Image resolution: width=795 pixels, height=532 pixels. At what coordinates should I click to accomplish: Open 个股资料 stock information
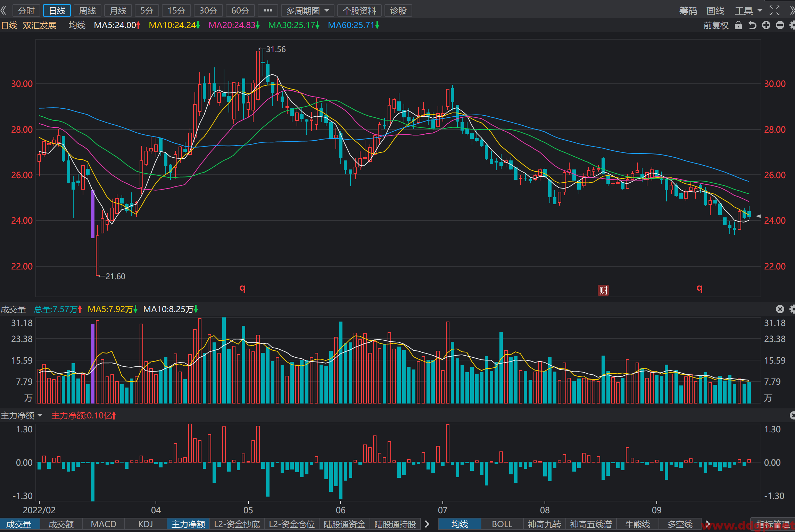[359, 11]
